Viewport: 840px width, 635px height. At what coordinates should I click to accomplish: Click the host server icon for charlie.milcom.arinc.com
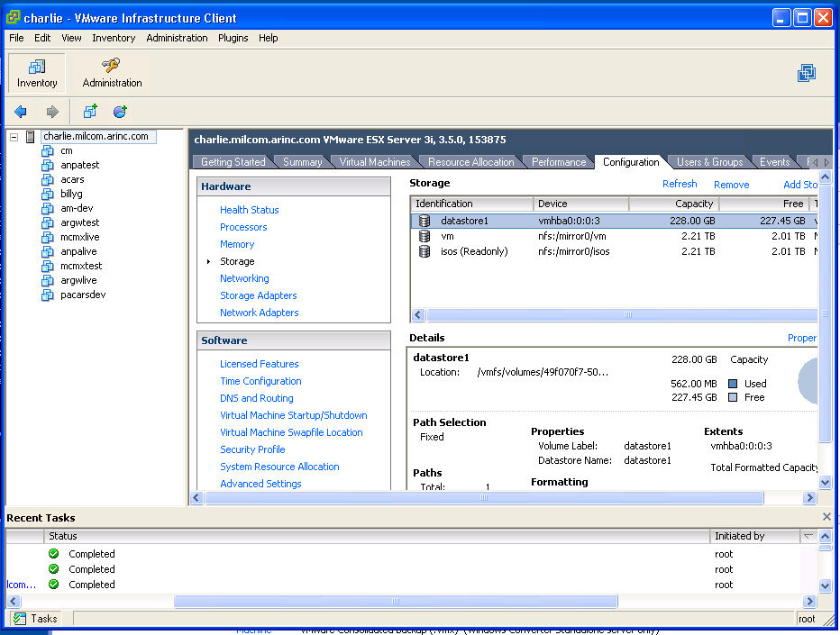coord(31,137)
